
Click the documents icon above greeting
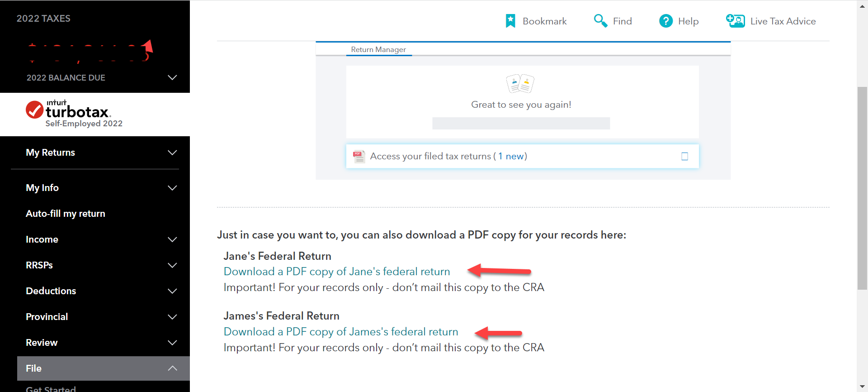click(520, 83)
